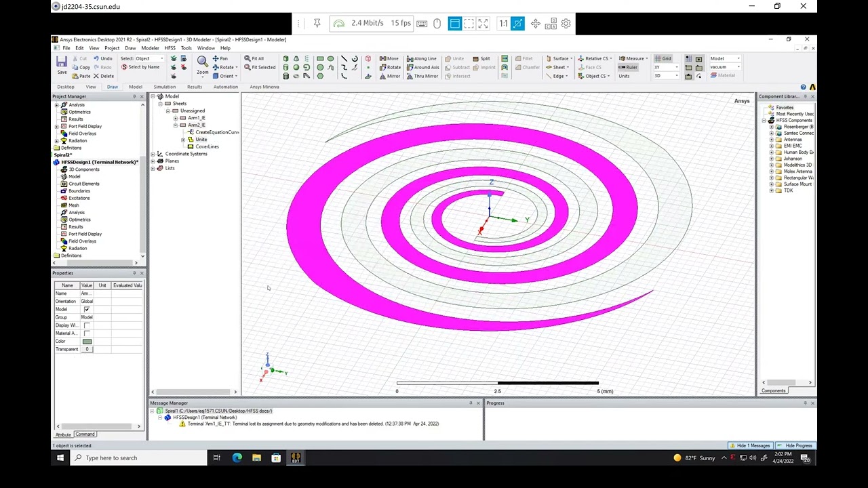The height and width of the screenshot is (488, 868).
Task: Toggle the Grid display button
Action: pos(663,58)
